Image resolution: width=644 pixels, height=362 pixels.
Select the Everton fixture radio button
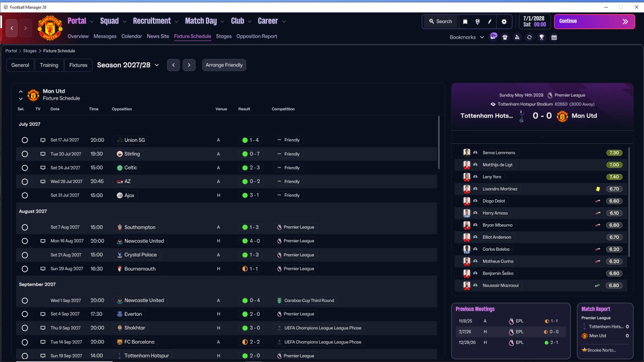point(25,314)
